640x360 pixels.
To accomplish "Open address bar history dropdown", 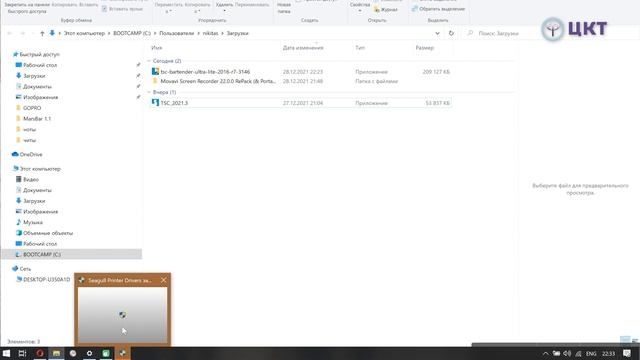I will point(437,33).
